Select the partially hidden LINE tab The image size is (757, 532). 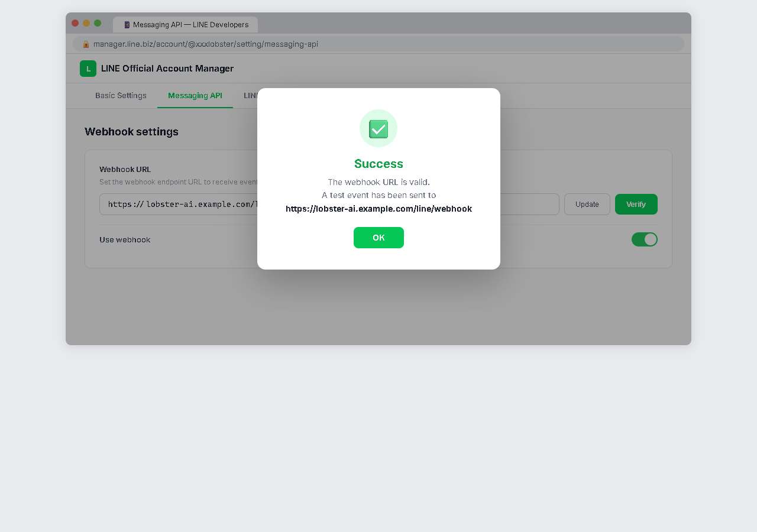[x=250, y=95]
